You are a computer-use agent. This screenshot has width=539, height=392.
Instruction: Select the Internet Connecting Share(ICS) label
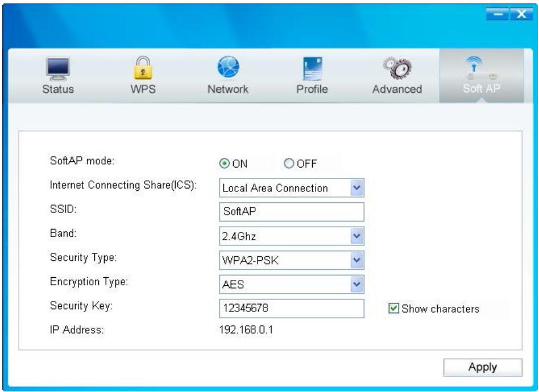123,185
